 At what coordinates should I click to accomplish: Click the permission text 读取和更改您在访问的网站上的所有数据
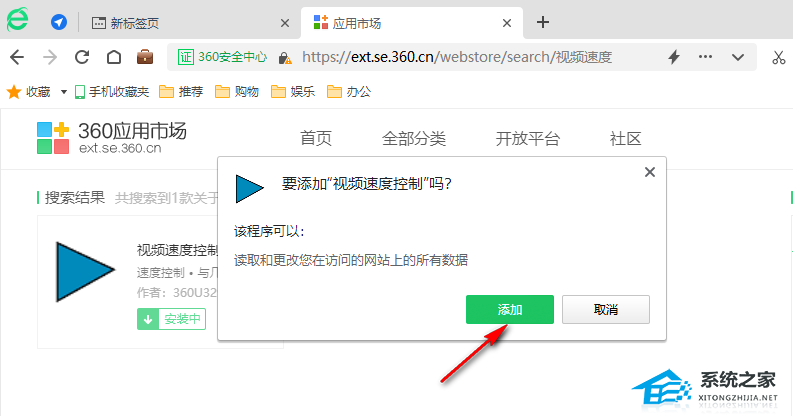[x=351, y=260]
